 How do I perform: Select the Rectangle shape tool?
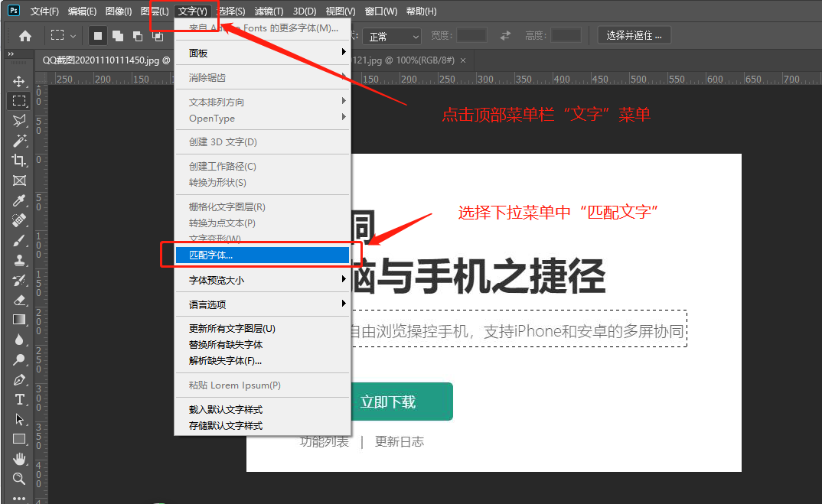[19, 439]
